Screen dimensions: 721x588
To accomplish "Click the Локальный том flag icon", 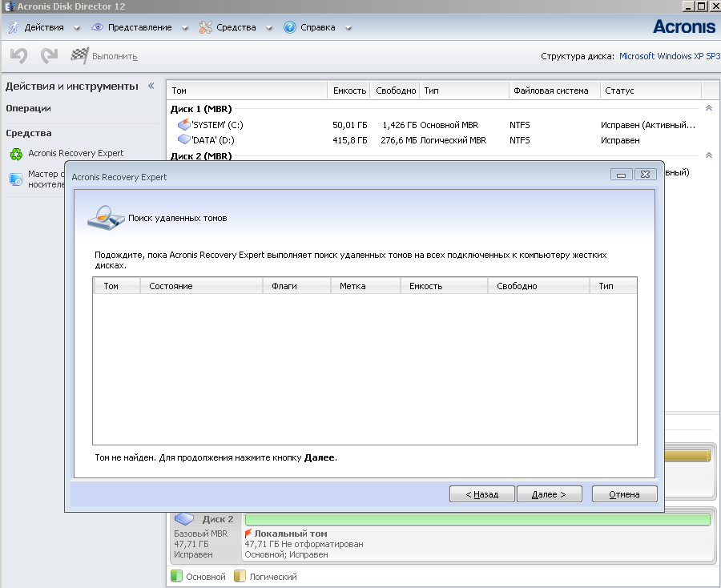I will tap(248, 534).
